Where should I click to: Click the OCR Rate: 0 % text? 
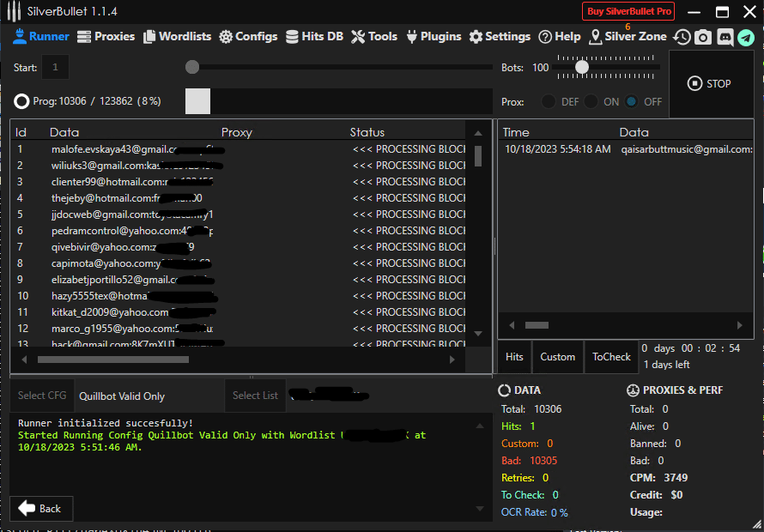(x=535, y=512)
